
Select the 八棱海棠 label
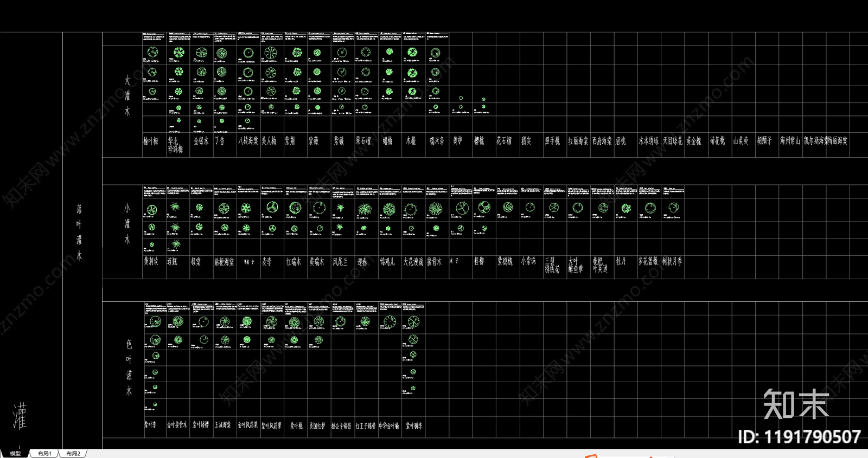tap(248, 141)
